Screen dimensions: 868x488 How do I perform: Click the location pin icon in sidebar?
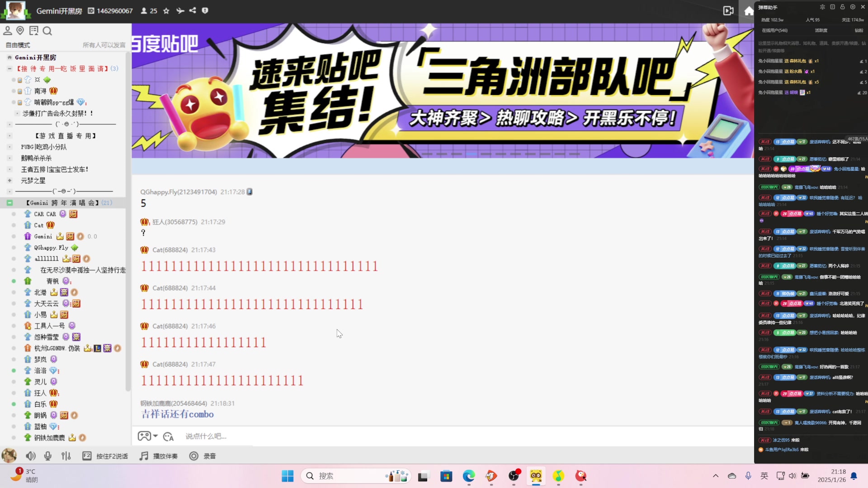pyautogui.click(x=20, y=30)
